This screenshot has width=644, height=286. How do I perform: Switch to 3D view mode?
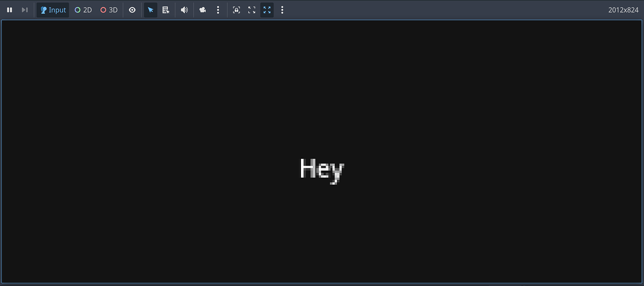pyautogui.click(x=108, y=9)
